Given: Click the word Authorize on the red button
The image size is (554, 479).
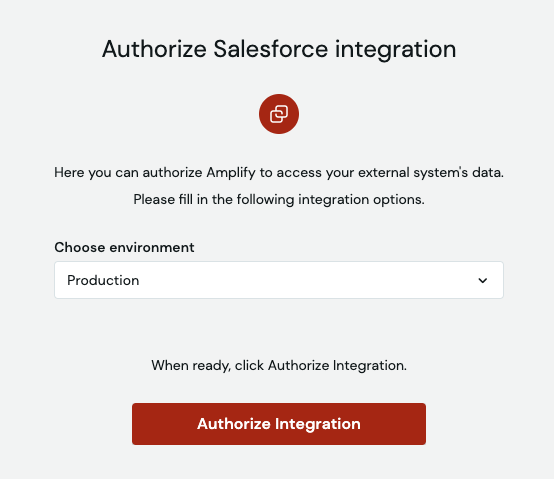Looking at the screenshot, I should point(234,424).
